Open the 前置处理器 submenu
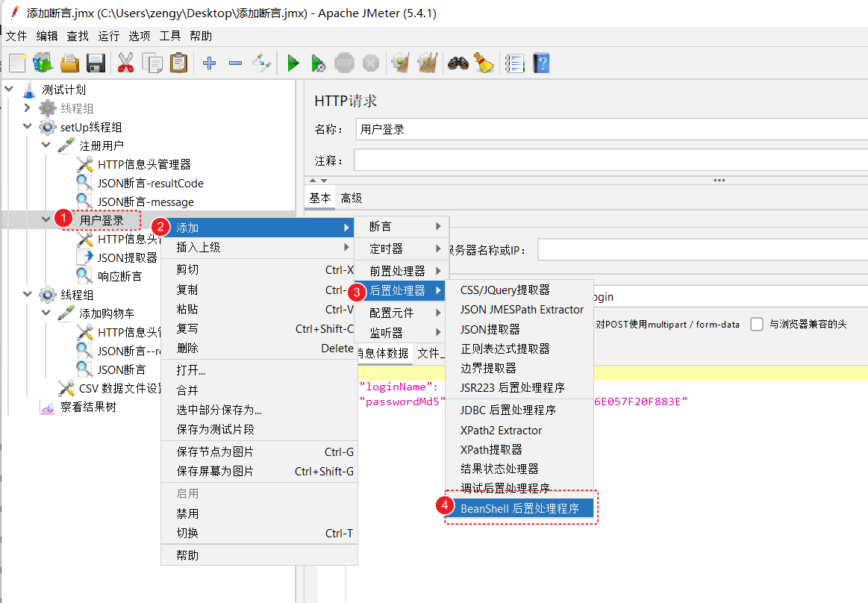The height and width of the screenshot is (603, 868). click(x=402, y=271)
